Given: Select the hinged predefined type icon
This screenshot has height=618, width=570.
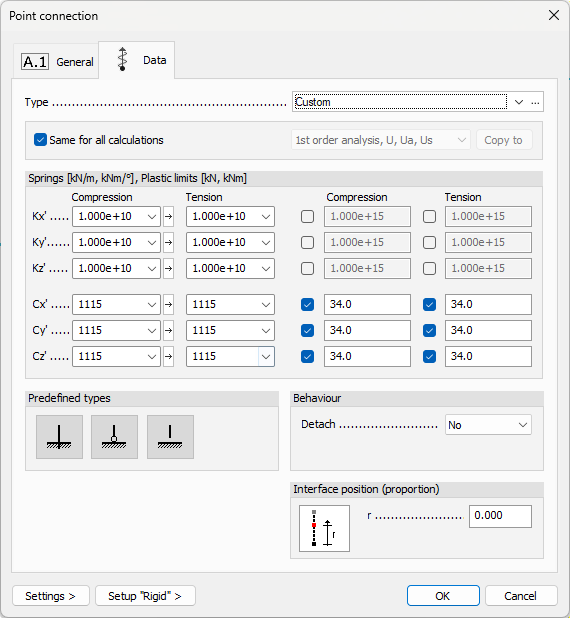Looking at the screenshot, I should click(x=114, y=437).
